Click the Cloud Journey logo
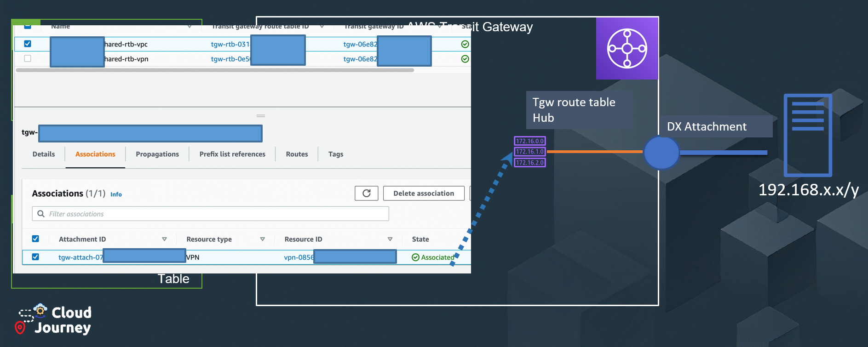868x347 pixels. tap(55, 319)
